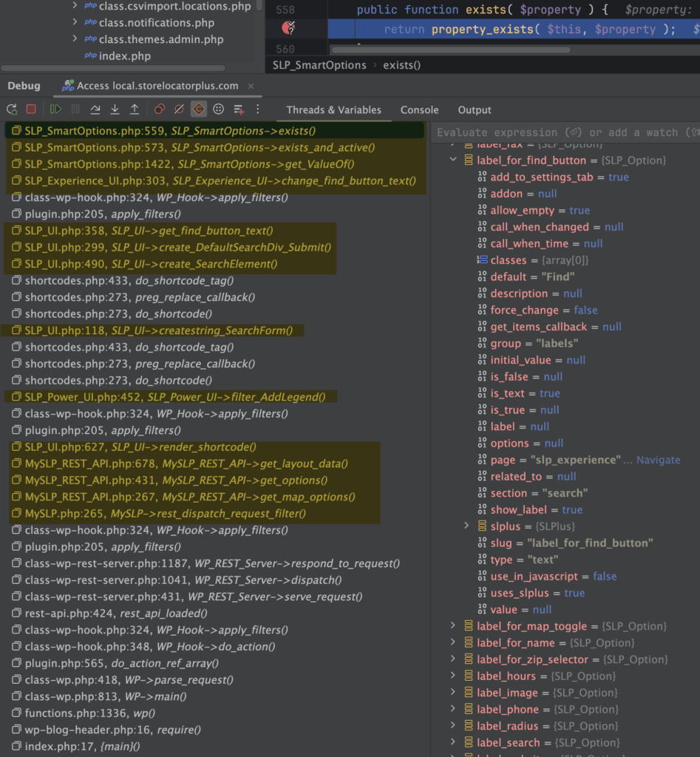The image size is (700, 757).
Task: Click the Navigate link beside page value
Action: tap(653, 460)
